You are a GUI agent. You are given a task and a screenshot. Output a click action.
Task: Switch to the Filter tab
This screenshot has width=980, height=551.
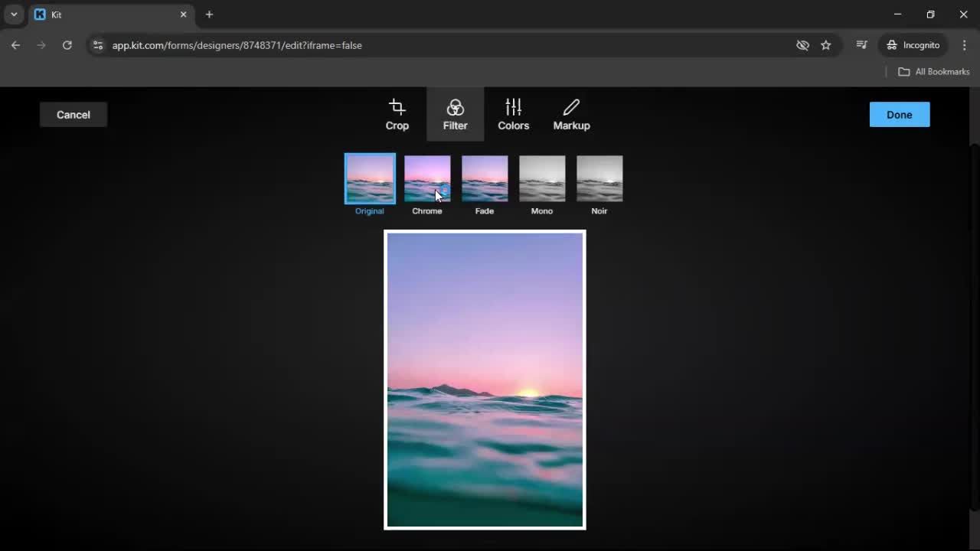coord(455,114)
